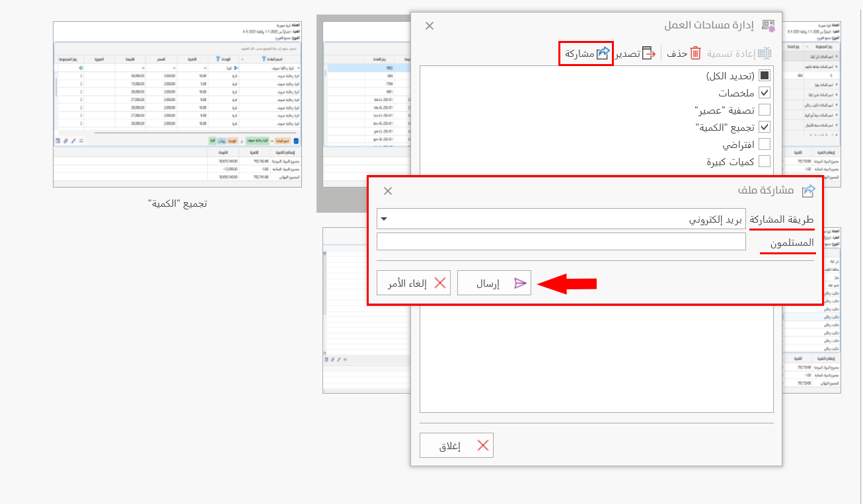The width and height of the screenshot is (863, 504).
Task: Click the مشاركة ملف dialog title icon
Action: (x=807, y=191)
